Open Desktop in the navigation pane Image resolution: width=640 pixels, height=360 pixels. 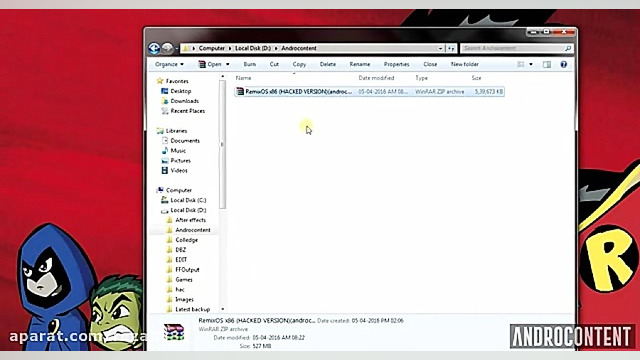pyautogui.click(x=180, y=91)
